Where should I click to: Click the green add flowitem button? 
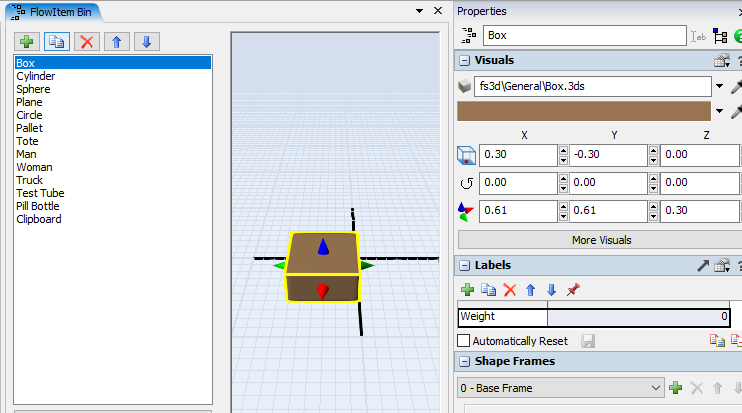[x=27, y=41]
